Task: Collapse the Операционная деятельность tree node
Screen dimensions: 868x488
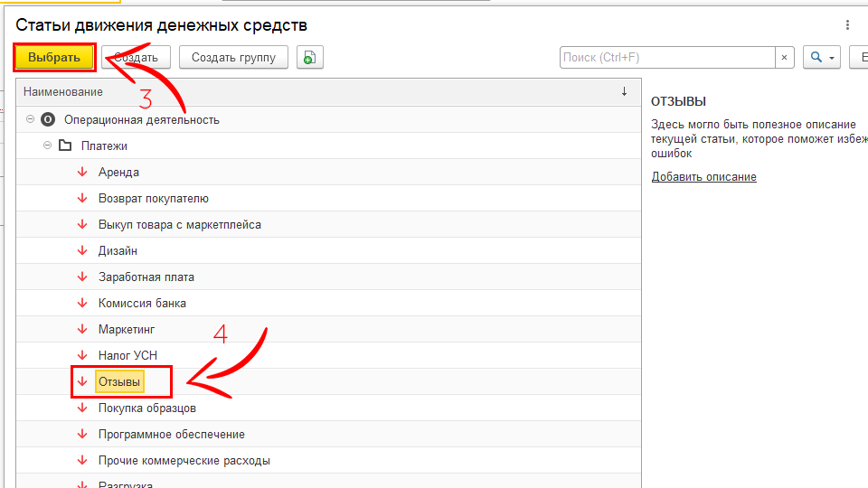Action: (32, 119)
